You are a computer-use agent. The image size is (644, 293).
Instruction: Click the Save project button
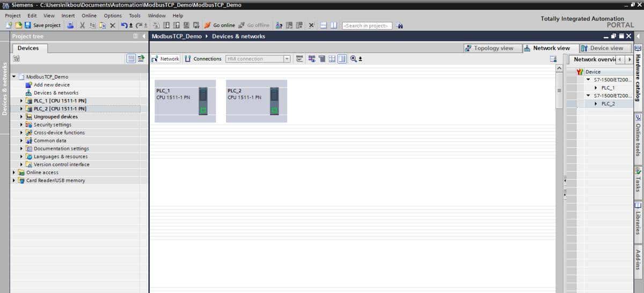pyautogui.click(x=42, y=25)
